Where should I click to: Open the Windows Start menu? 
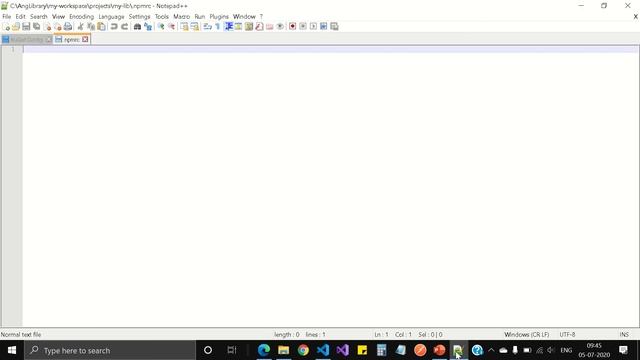(12, 350)
